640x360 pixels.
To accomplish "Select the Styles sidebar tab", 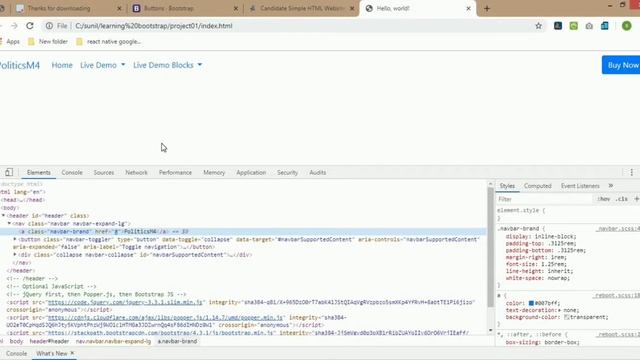I will tap(507, 186).
